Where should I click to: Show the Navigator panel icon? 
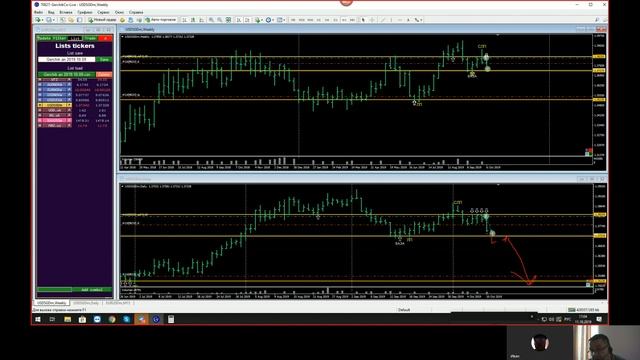point(80,20)
